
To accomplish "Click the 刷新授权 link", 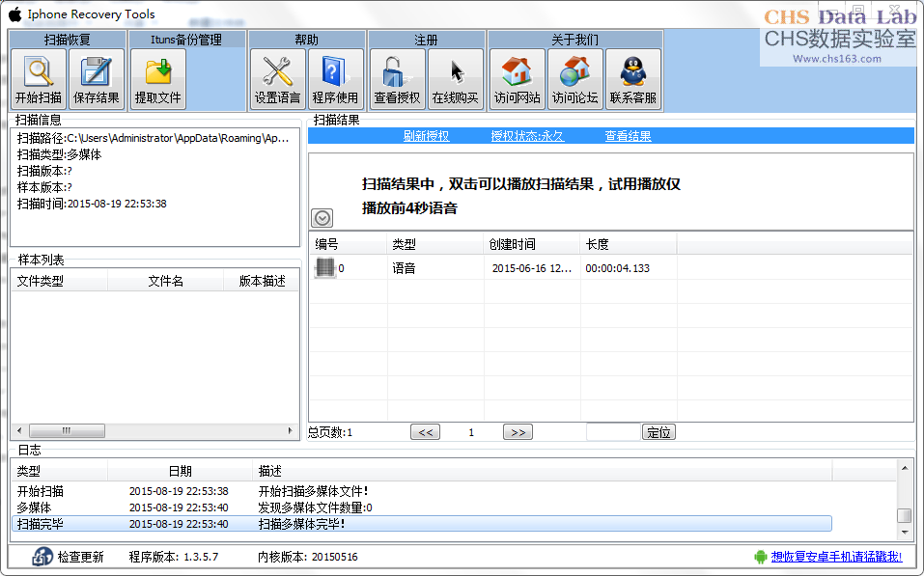I will click(426, 136).
